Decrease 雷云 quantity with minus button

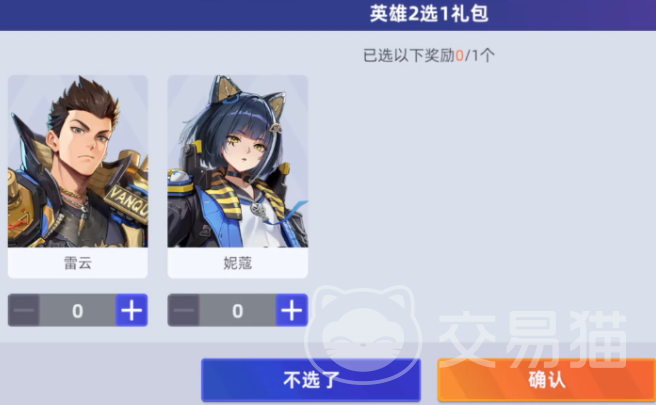24,310
